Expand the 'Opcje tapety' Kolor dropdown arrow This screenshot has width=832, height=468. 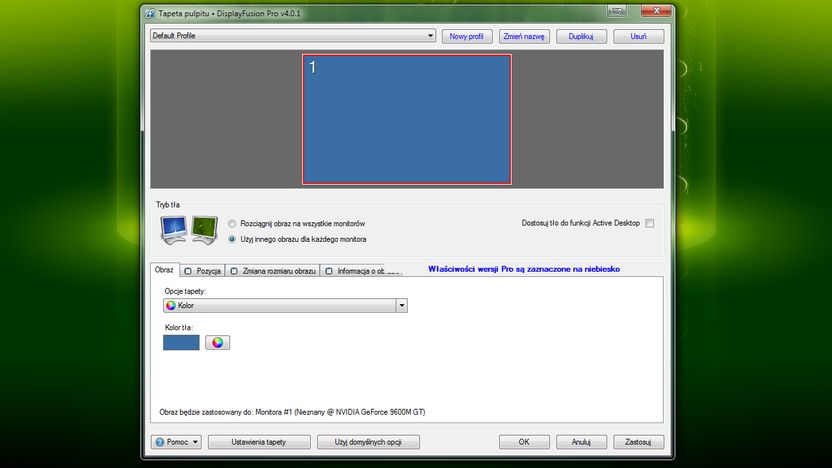pos(402,306)
